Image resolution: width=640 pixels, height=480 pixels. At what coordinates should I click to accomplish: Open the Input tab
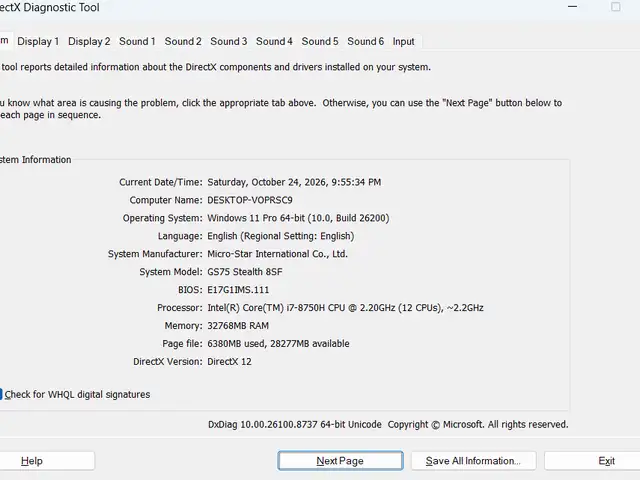tap(403, 41)
